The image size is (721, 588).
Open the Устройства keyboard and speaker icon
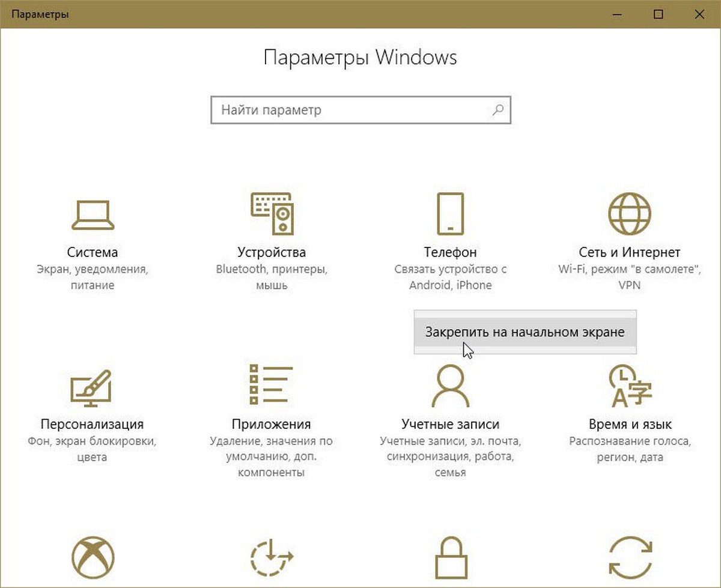(x=271, y=213)
